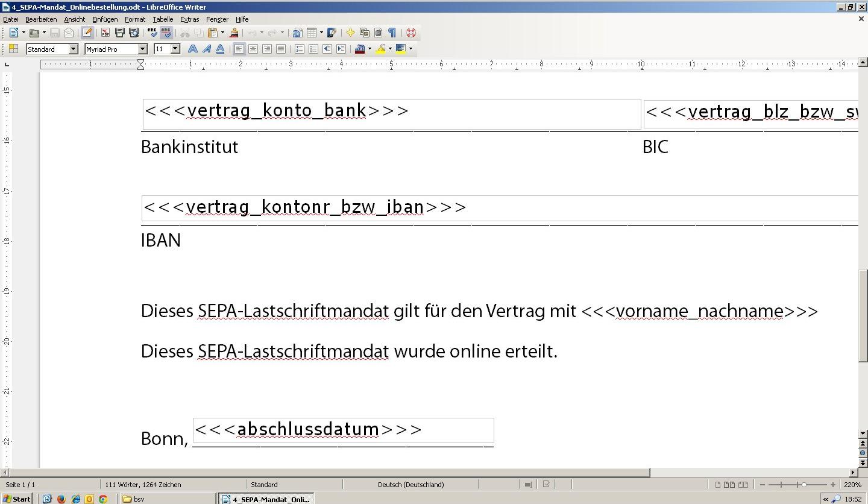Expand the Paste options dropdown arrow

point(222,33)
